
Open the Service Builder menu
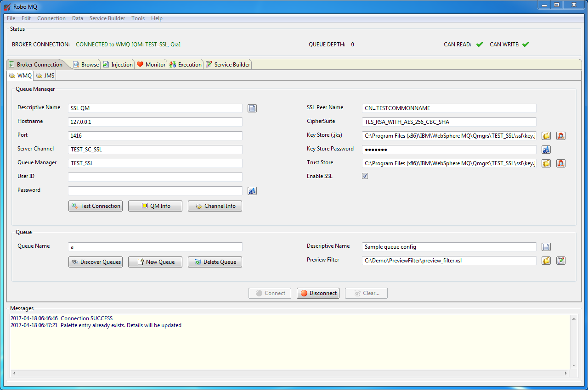(107, 18)
